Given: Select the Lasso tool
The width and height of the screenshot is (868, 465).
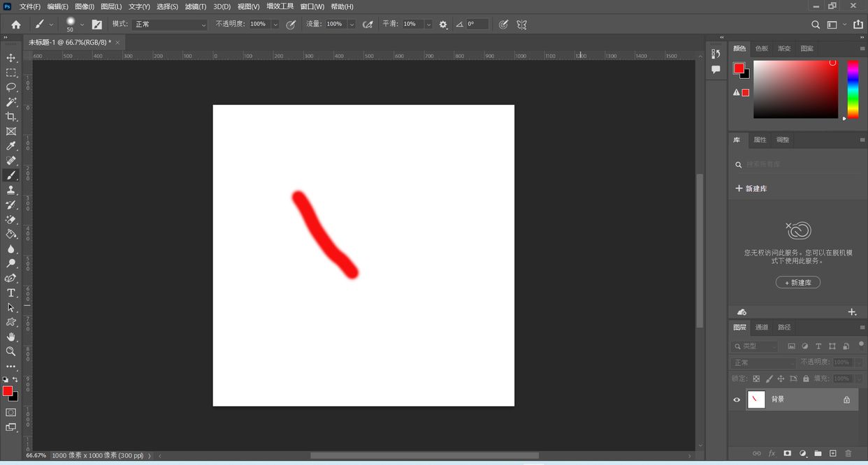Looking at the screenshot, I should click(11, 87).
